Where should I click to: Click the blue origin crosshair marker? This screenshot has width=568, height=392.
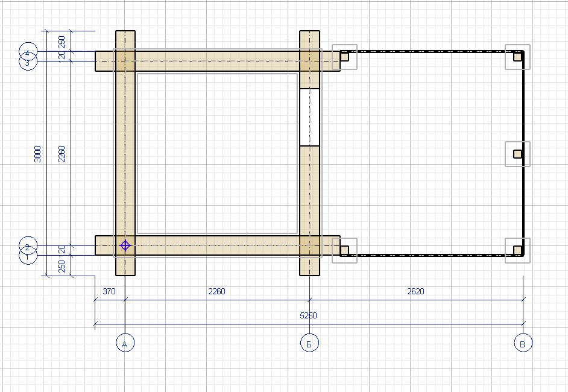click(x=125, y=245)
